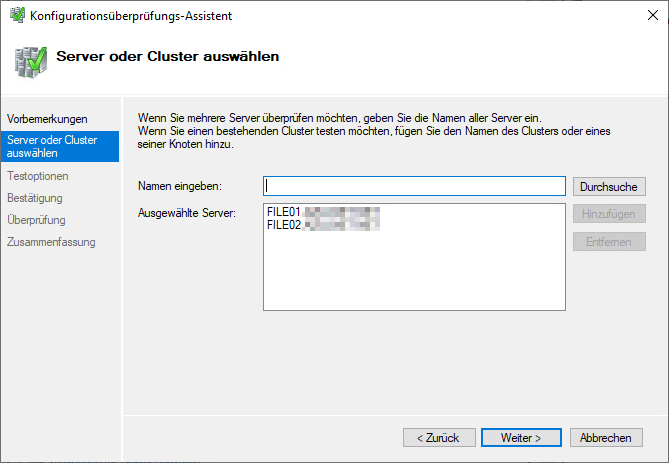
Task: Select the Bestätigung step in the sidebar
Action: coord(35,198)
